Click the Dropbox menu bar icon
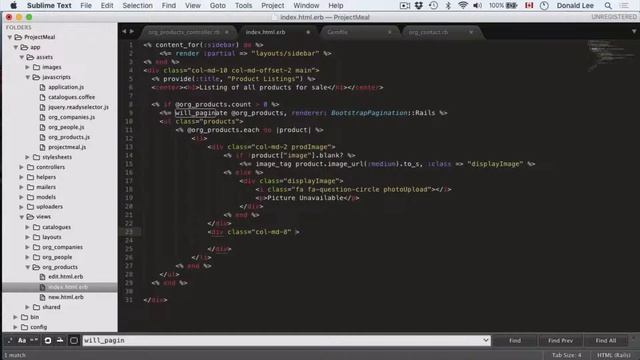 419,5
